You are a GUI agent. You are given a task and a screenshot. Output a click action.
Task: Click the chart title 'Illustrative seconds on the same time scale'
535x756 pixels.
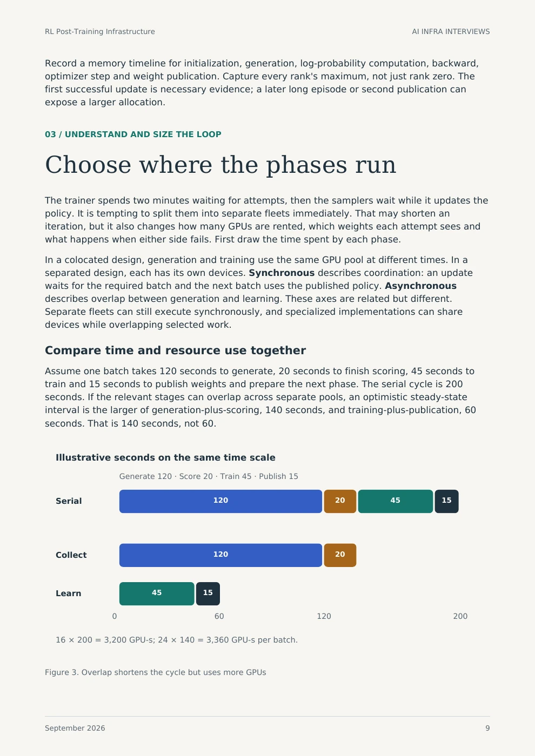tap(165, 457)
